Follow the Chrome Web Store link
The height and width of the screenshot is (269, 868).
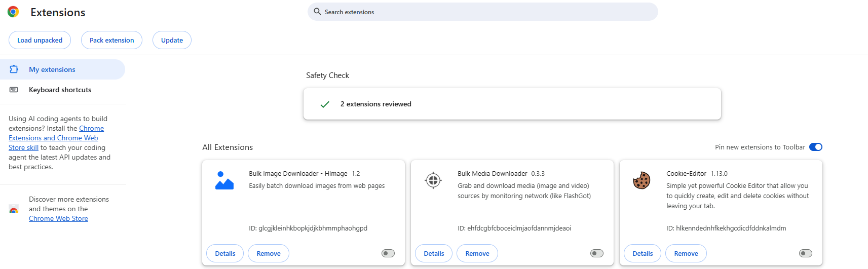pyautogui.click(x=58, y=218)
